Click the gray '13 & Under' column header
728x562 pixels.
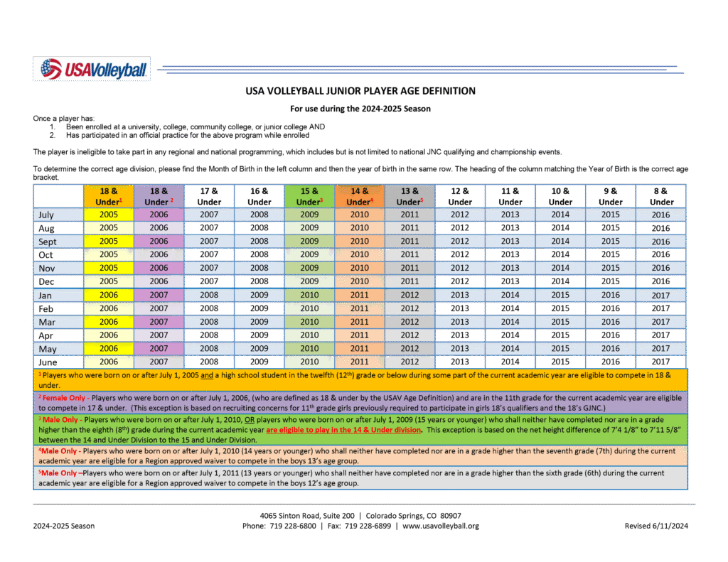[409, 196]
